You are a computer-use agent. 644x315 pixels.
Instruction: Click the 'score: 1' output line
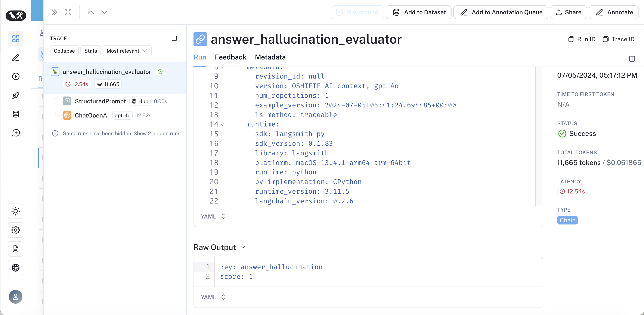[x=236, y=276]
